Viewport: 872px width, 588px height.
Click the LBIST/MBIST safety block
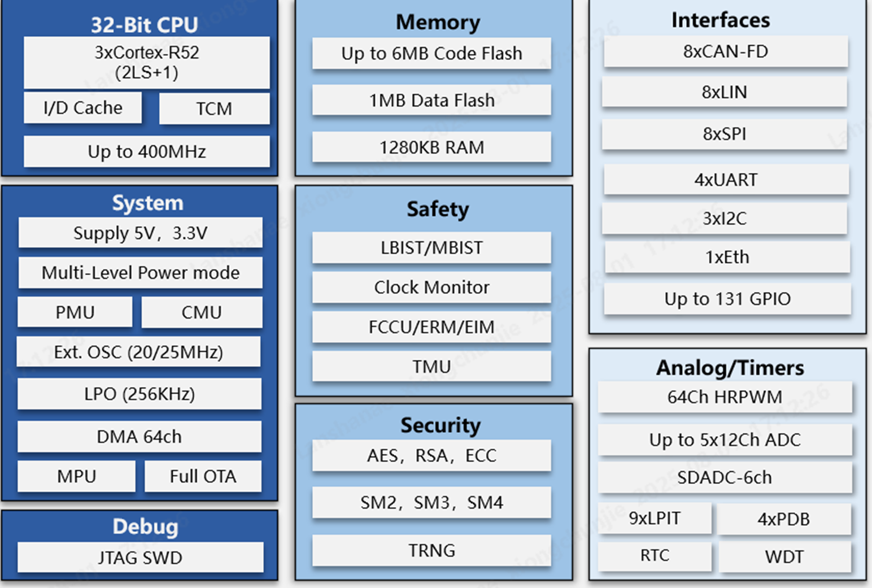431,247
